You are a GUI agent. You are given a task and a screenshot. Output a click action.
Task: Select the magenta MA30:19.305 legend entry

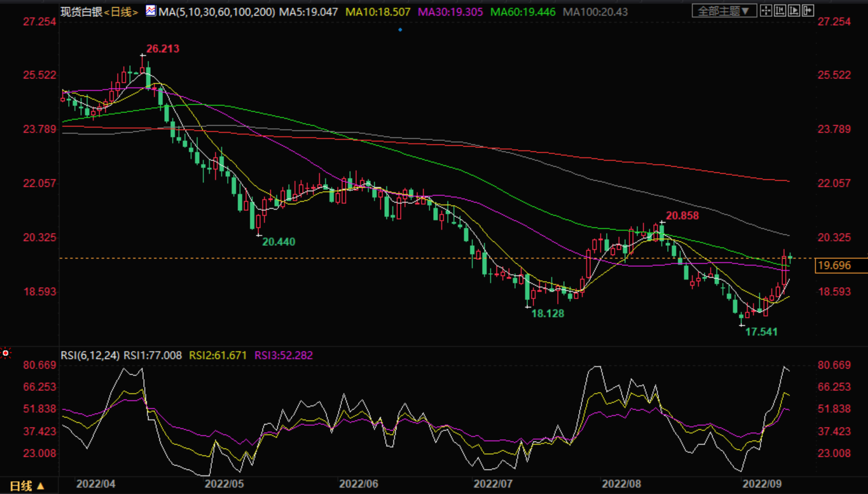click(450, 12)
